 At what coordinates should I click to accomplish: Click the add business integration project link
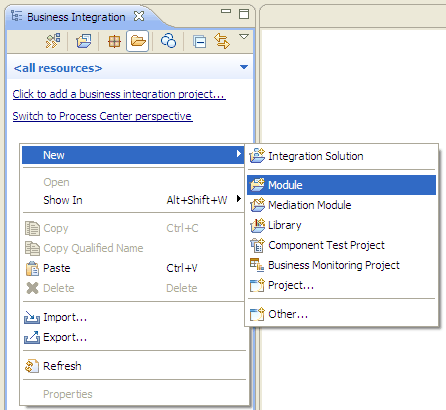[119, 94]
